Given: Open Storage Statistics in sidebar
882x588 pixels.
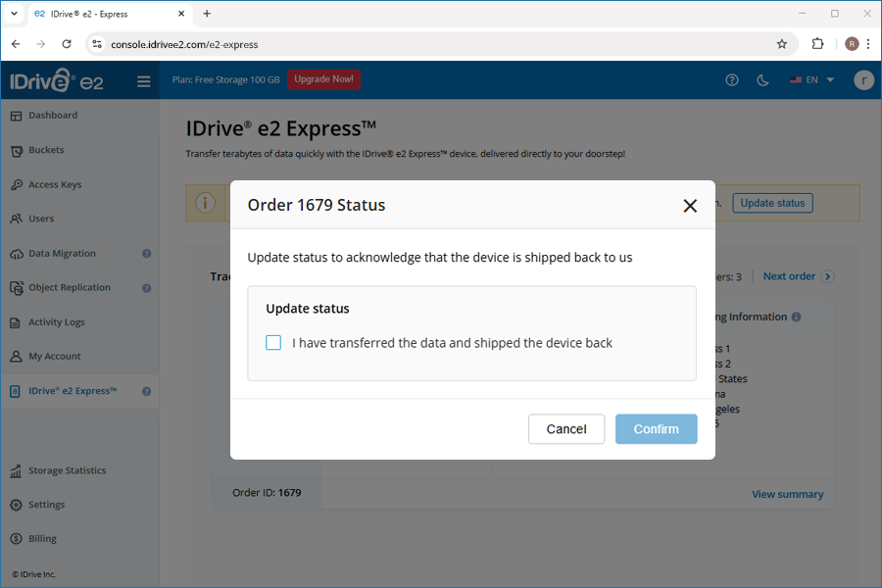Looking at the screenshot, I should pos(67,470).
